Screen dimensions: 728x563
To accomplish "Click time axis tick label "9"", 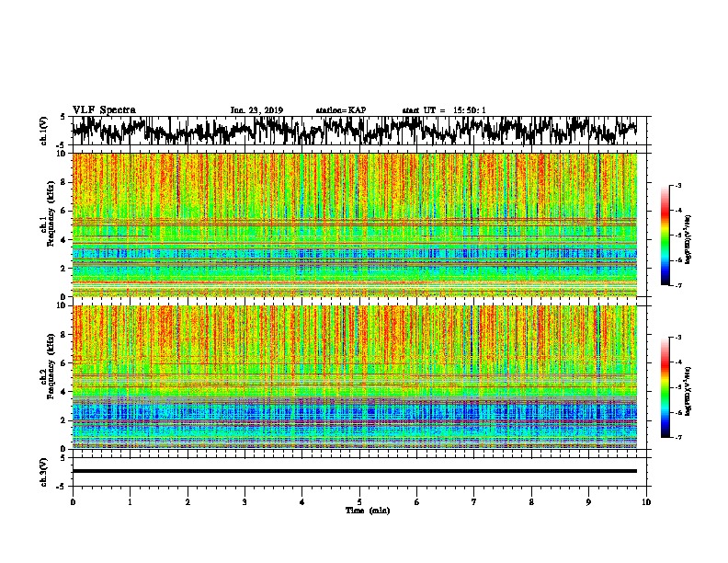I will tap(588, 502).
